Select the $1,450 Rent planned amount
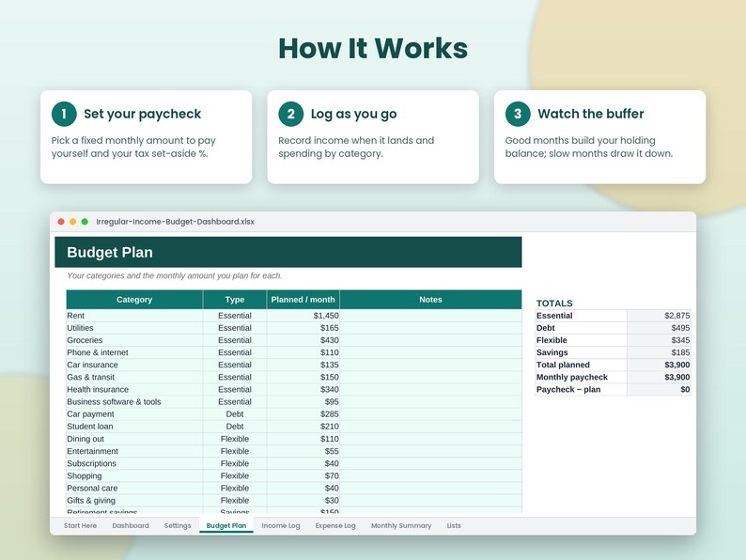 tap(303, 316)
